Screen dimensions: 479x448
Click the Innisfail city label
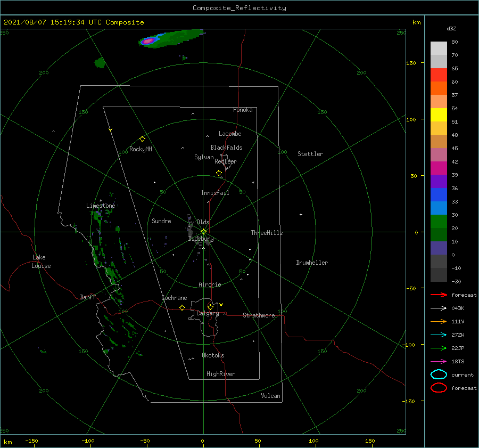tap(215, 193)
